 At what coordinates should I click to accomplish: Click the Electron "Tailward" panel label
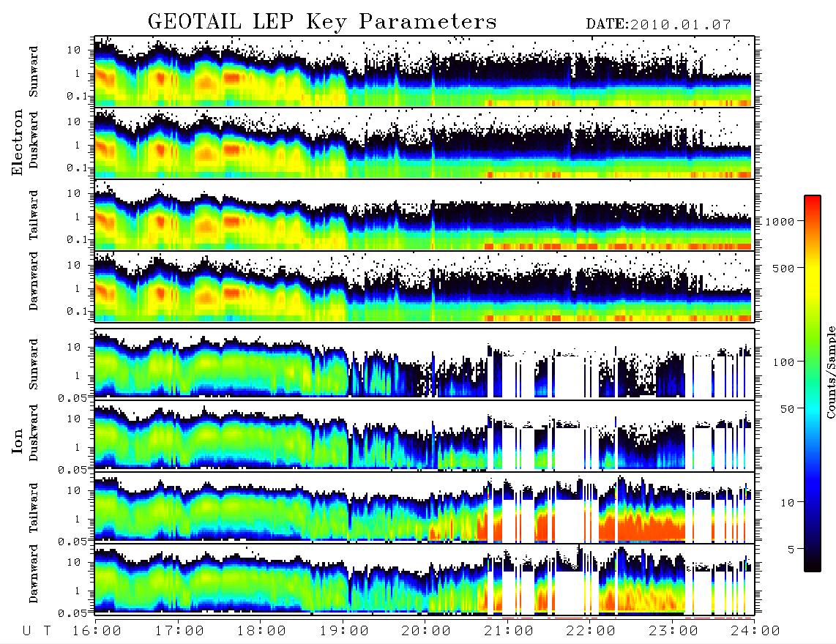coord(34,215)
